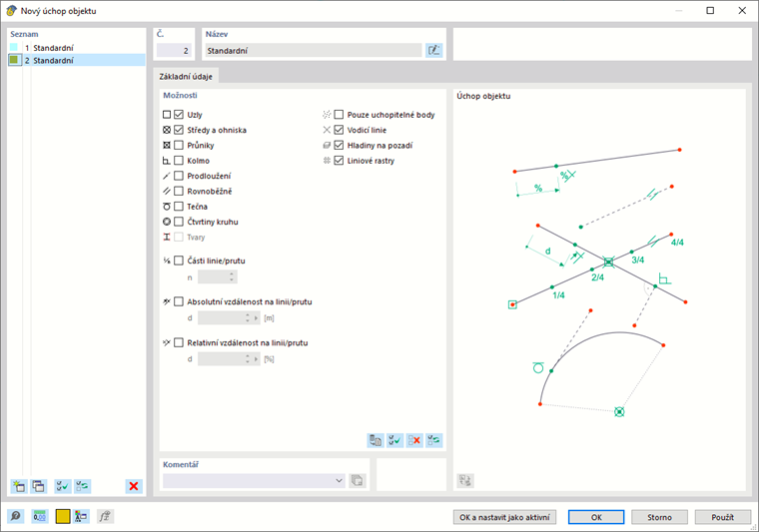The height and width of the screenshot is (532, 759).
Task: Click the units and decimals 0.00 icon
Action: 40,516
